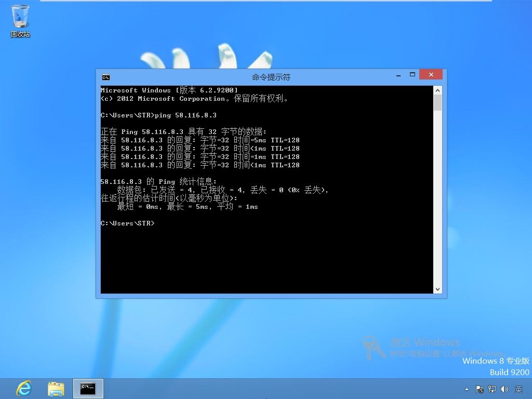Open the volume speaker tray icon
Viewport: 532px width, 399px height.
coord(504,389)
